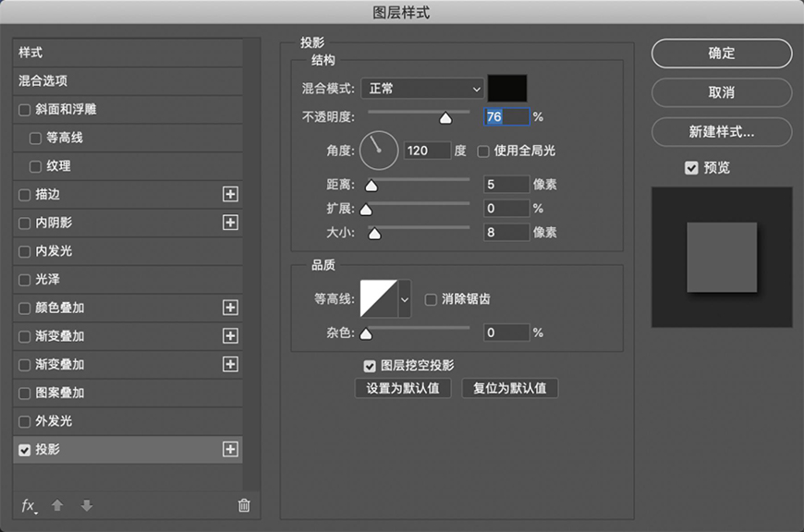Click 设置为默认值 button
The height and width of the screenshot is (532, 804).
pos(403,388)
